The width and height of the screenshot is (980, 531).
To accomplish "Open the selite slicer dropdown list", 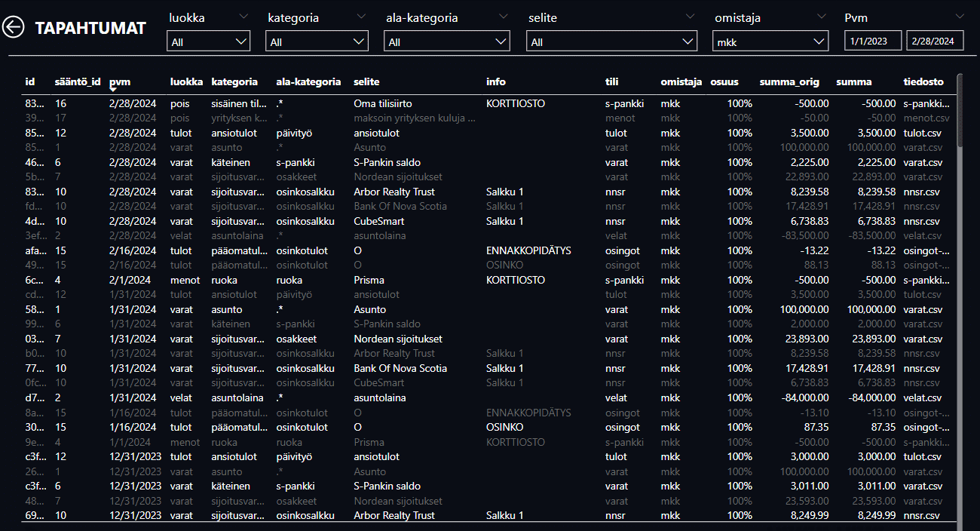I will 611,42.
